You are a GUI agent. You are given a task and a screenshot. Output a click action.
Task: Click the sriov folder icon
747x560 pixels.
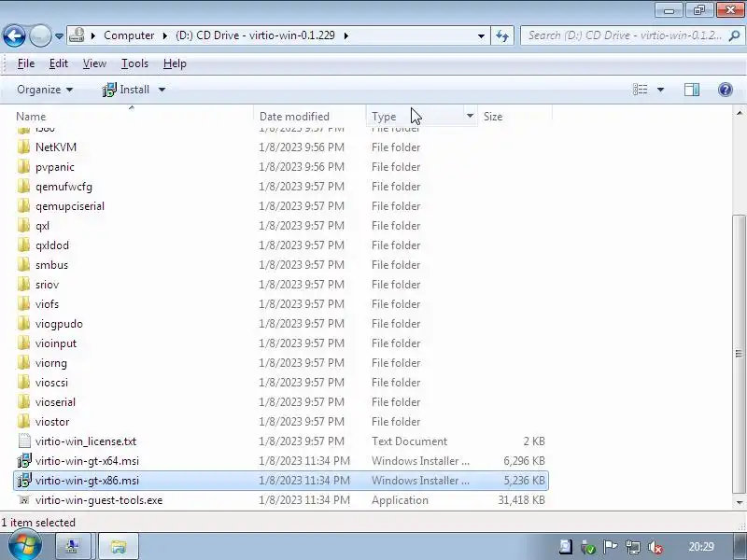(24, 285)
